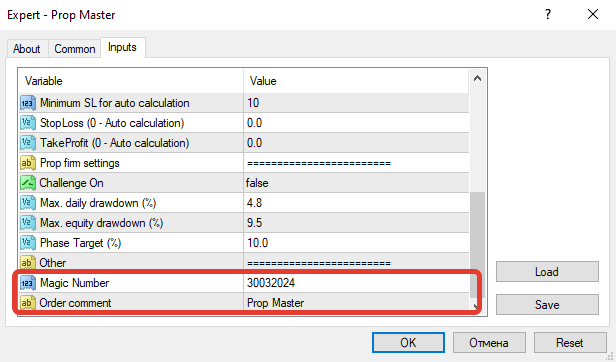Click the string icon beside Order comment
The image size is (616, 362).
point(28,303)
